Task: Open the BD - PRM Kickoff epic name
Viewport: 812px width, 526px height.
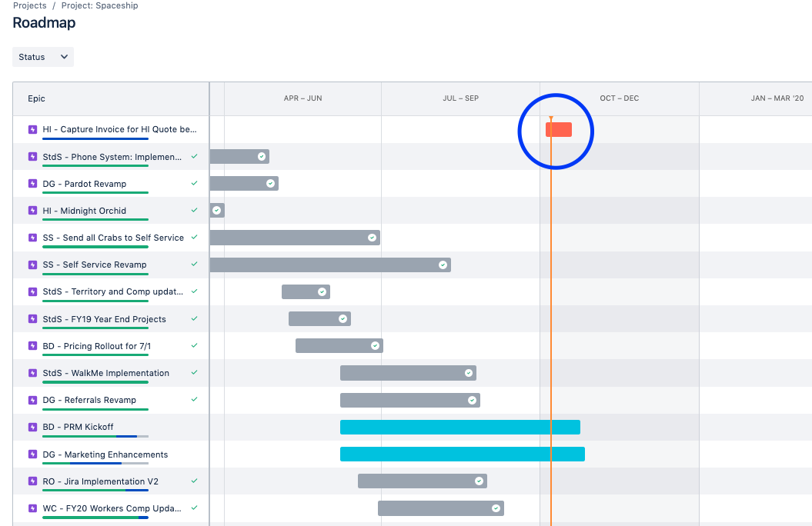Action: click(78, 427)
